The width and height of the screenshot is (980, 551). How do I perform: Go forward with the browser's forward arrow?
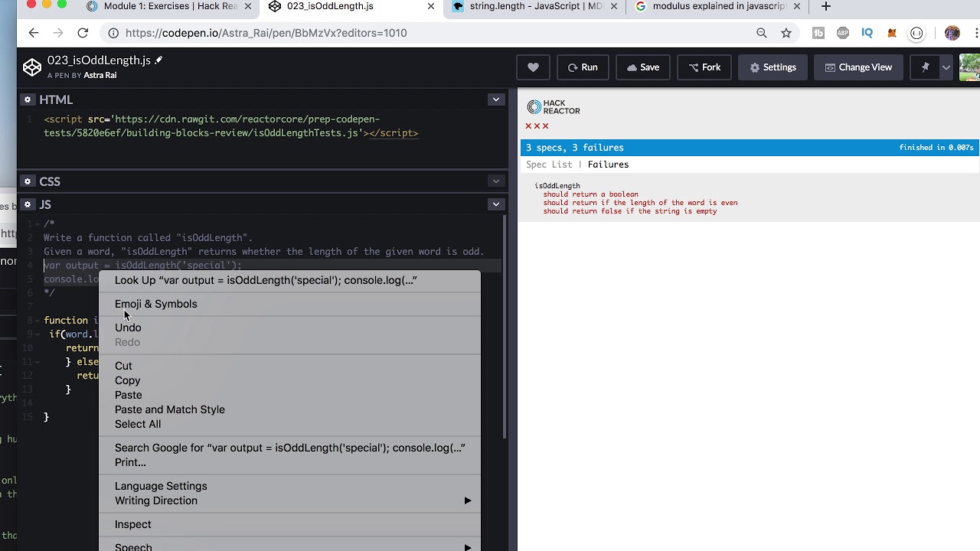(x=58, y=33)
